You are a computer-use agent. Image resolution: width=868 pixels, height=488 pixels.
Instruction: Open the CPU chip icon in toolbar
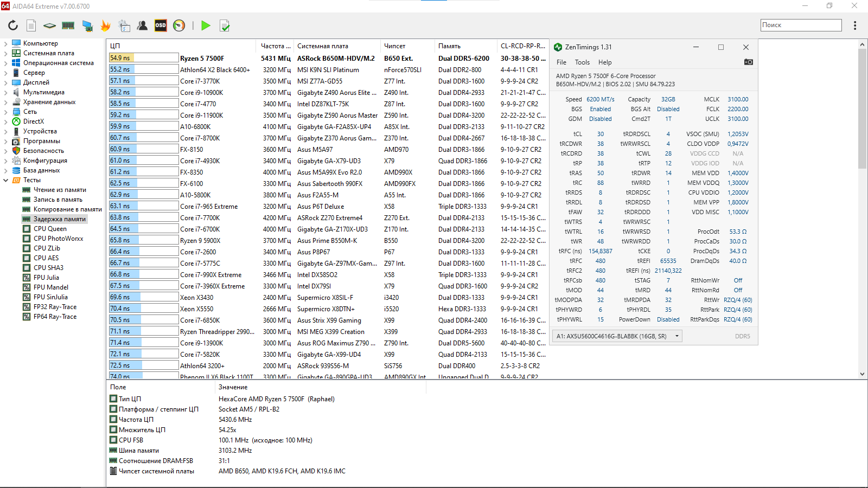click(x=49, y=25)
